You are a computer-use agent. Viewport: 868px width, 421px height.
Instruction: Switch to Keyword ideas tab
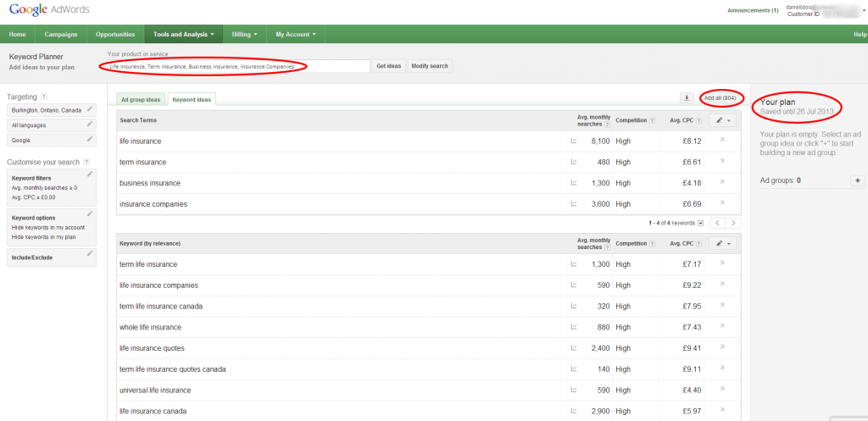pyautogui.click(x=192, y=100)
